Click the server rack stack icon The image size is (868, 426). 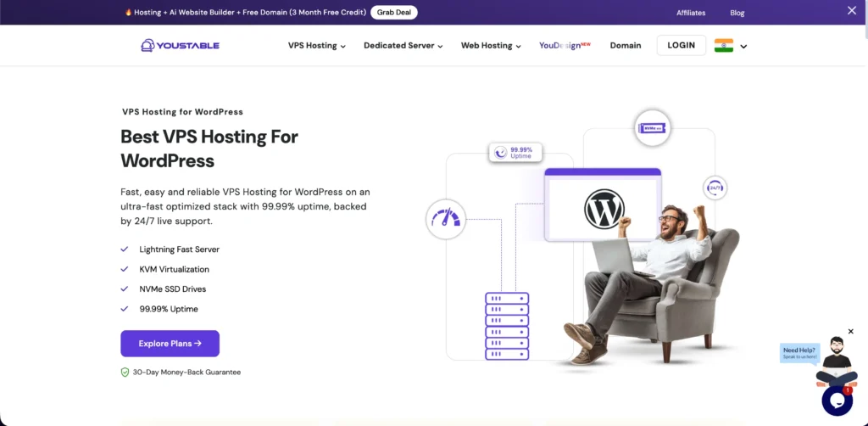[507, 326]
